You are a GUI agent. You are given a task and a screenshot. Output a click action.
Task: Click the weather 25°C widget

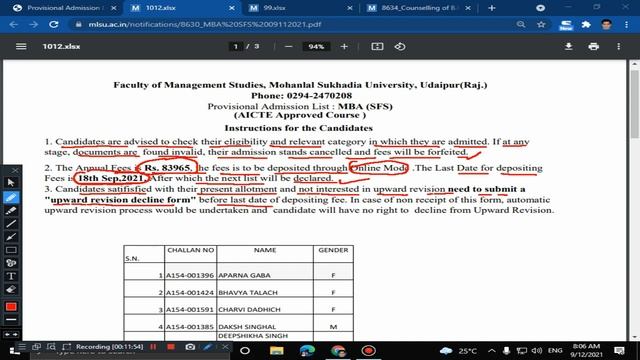click(458, 351)
